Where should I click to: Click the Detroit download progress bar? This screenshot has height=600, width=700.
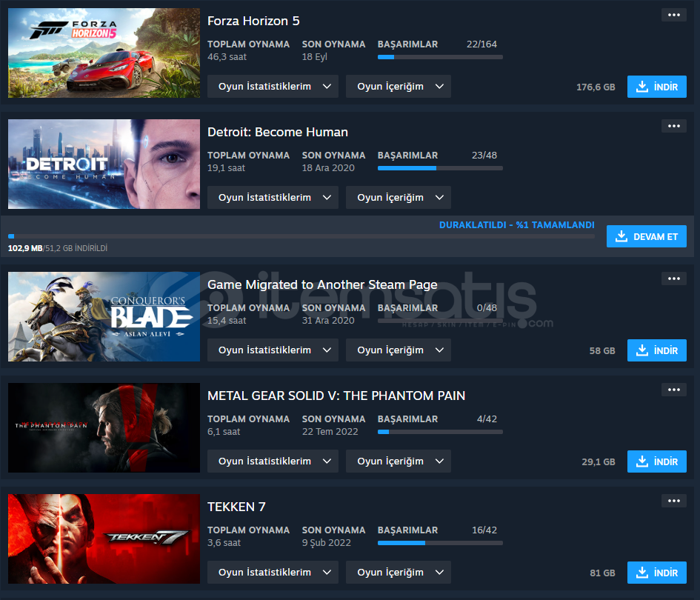301,236
